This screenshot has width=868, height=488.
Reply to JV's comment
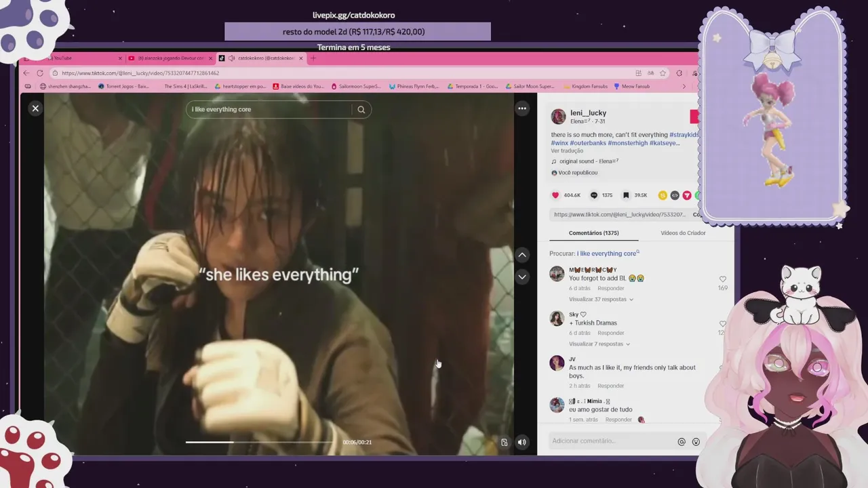coord(611,386)
